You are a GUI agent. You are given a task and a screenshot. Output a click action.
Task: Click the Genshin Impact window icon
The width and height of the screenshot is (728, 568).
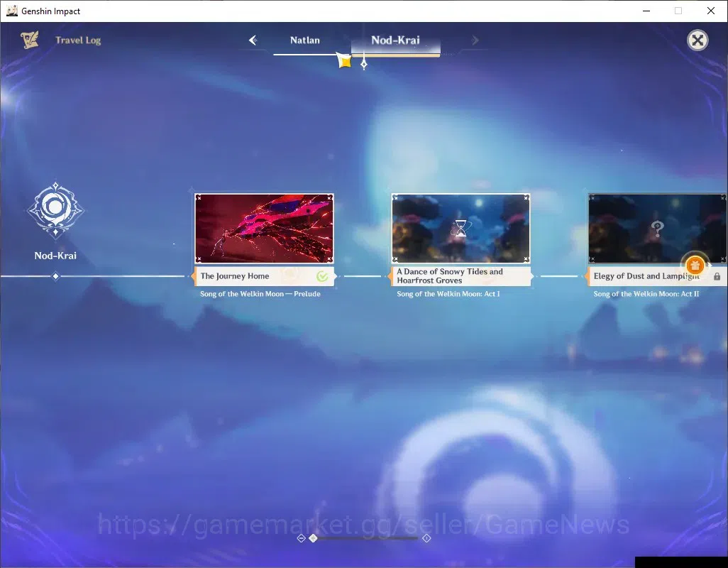(x=11, y=11)
